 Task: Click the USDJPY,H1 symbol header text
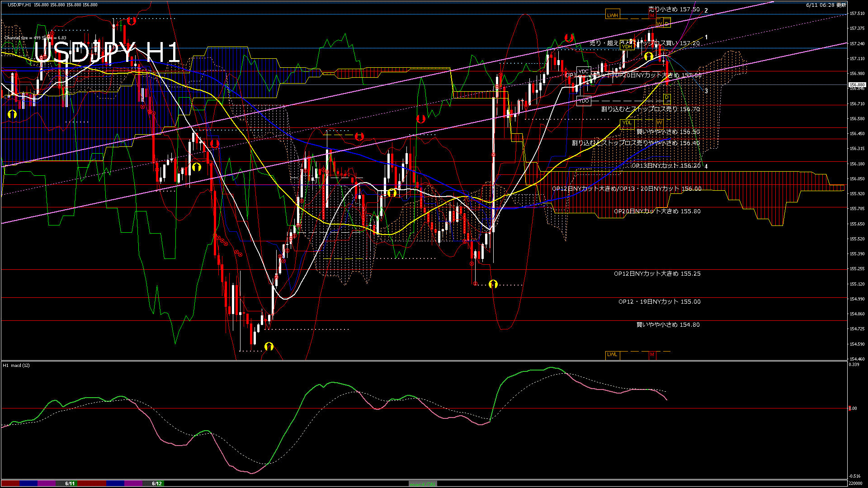click(19, 5)
